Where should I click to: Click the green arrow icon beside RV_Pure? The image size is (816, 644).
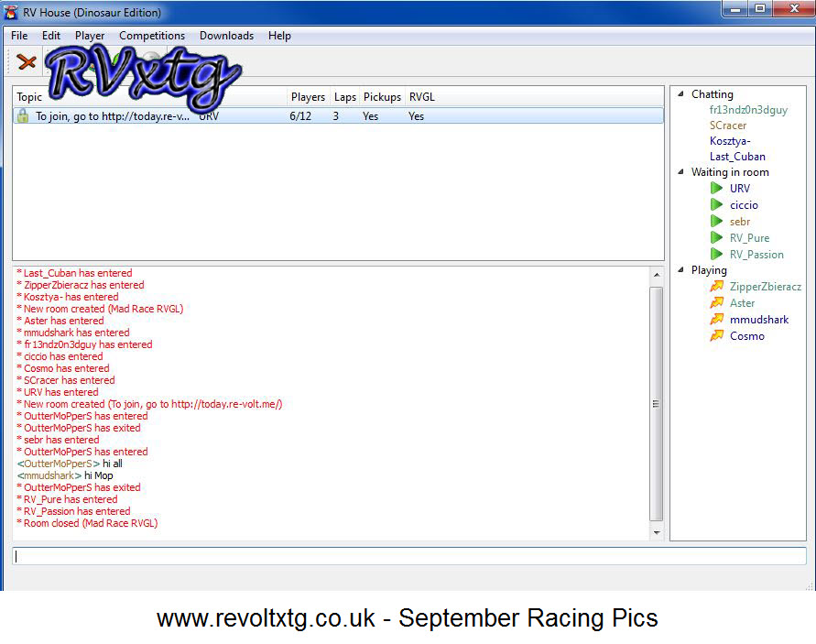pyautogui.click(x=716, y=238)
